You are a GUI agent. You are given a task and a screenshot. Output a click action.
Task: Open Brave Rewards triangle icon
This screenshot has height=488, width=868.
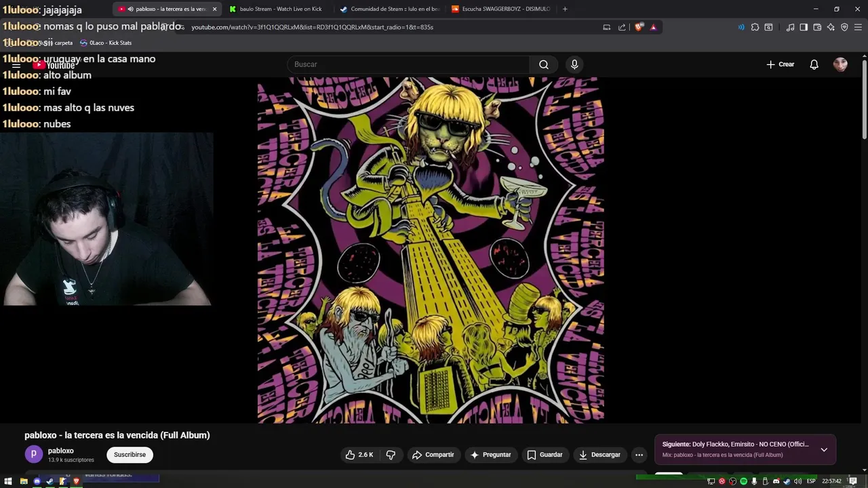tap(653, 27)
